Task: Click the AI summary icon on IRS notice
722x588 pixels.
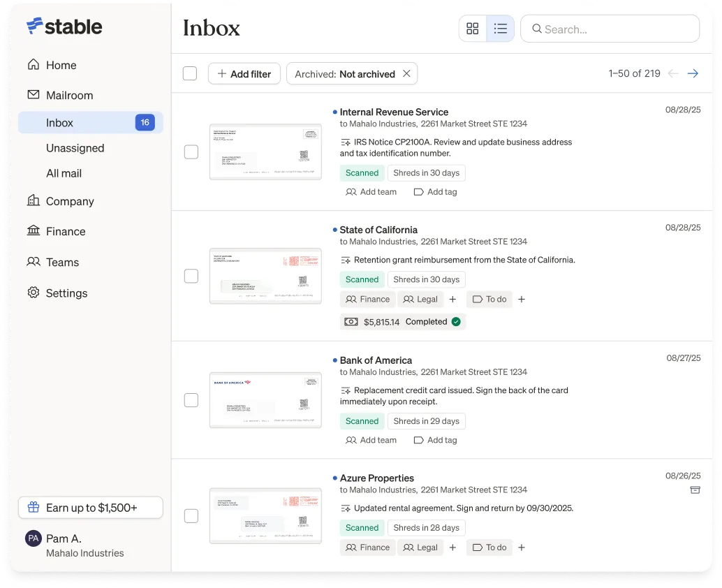Action: coord(346,142)
